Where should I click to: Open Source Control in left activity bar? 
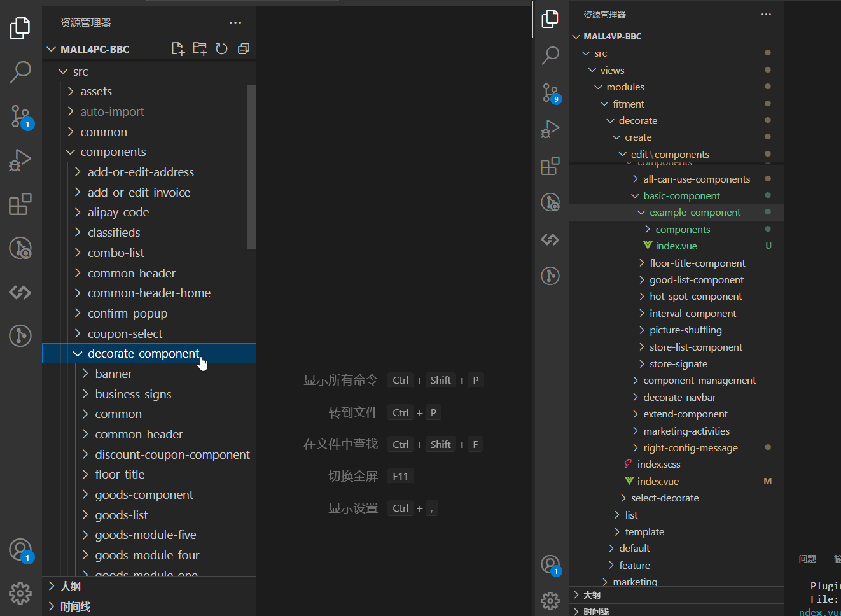tap(20, 116)
